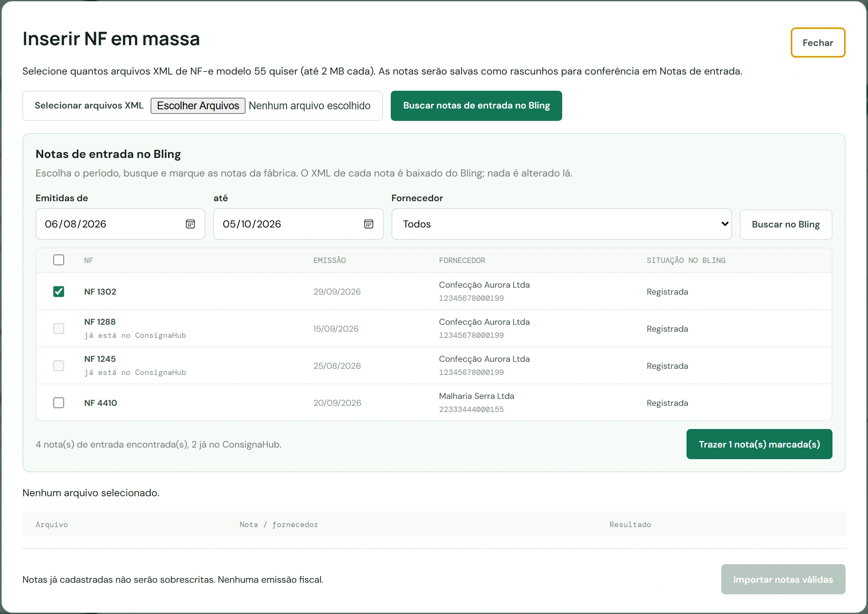
Task: Click Buscar notas de entrada no Bling
Action: pos(476,105)
